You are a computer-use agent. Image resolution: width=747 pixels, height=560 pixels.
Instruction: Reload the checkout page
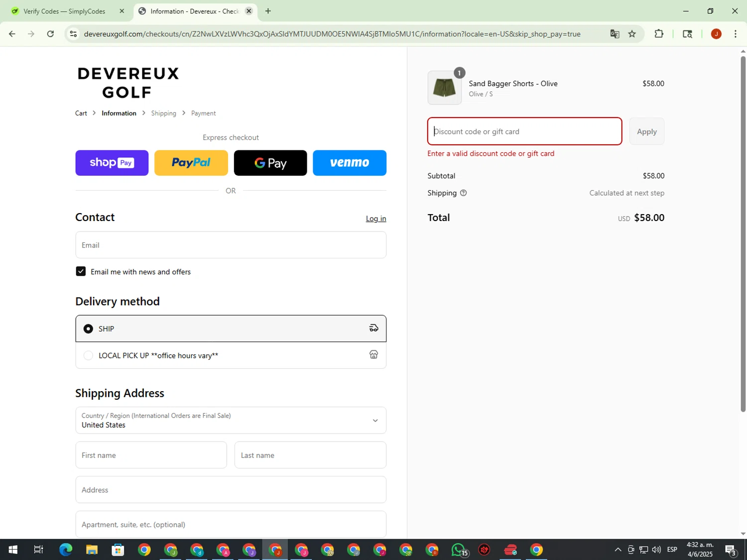tap(50, 34)
